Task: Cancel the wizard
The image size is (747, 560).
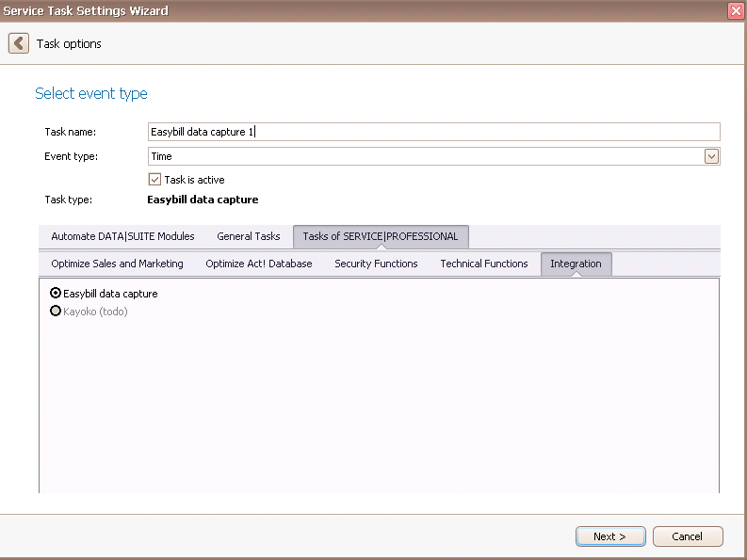Action: [688, 536]
